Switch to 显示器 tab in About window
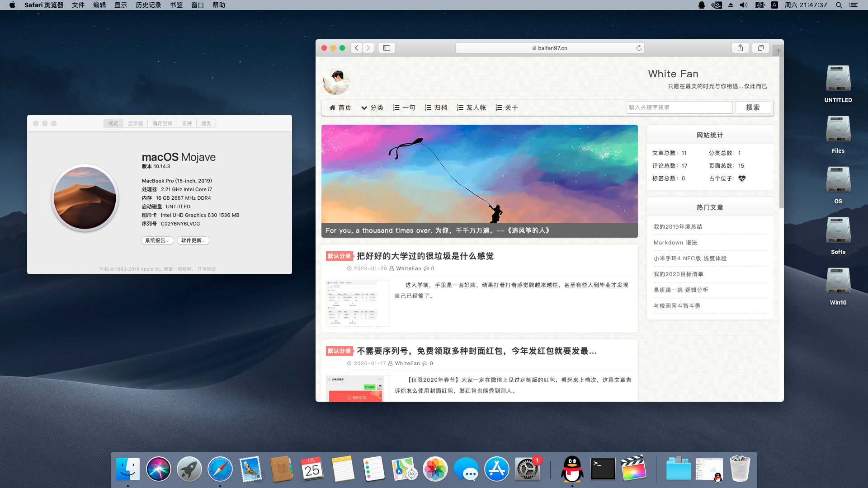 [135, 123]
